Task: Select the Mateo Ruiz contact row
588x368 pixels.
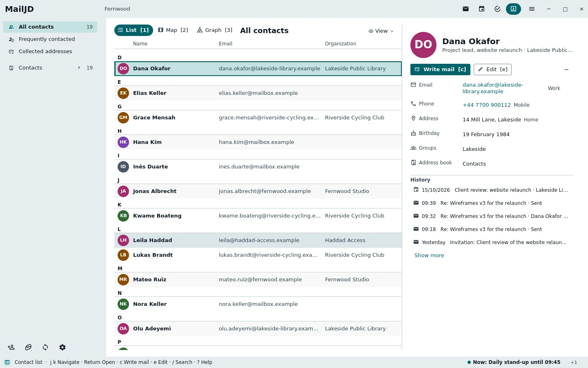Action: click(x=258, y=280)
